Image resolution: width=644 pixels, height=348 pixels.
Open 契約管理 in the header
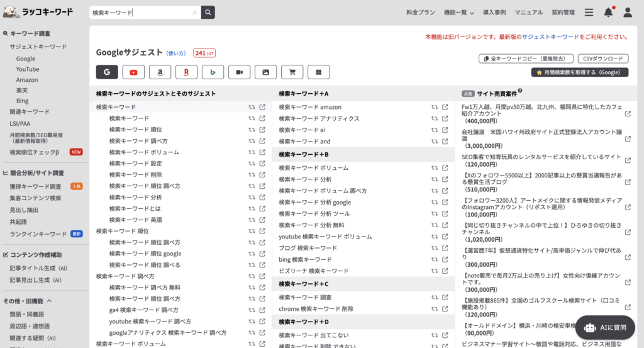(563, 13)
